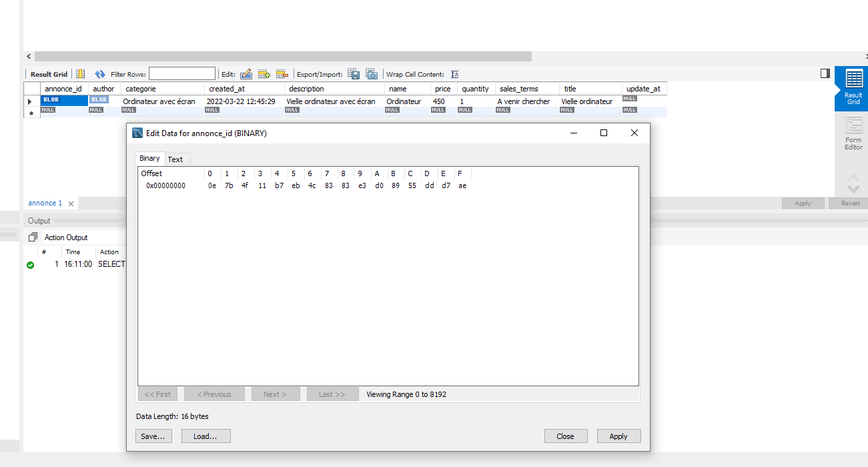868x467 pixels.
Task: Click the refresh result set icon
Action: pos(100,74)
